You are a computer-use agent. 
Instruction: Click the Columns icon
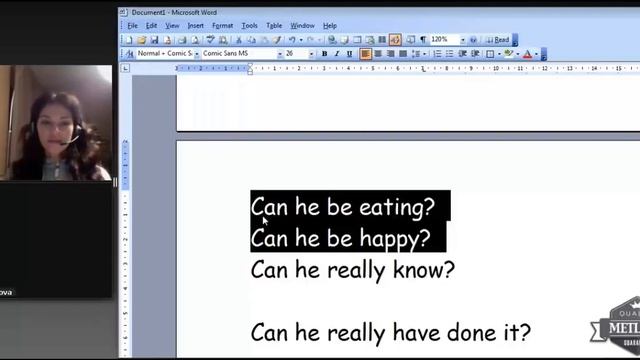pos(382,40)
